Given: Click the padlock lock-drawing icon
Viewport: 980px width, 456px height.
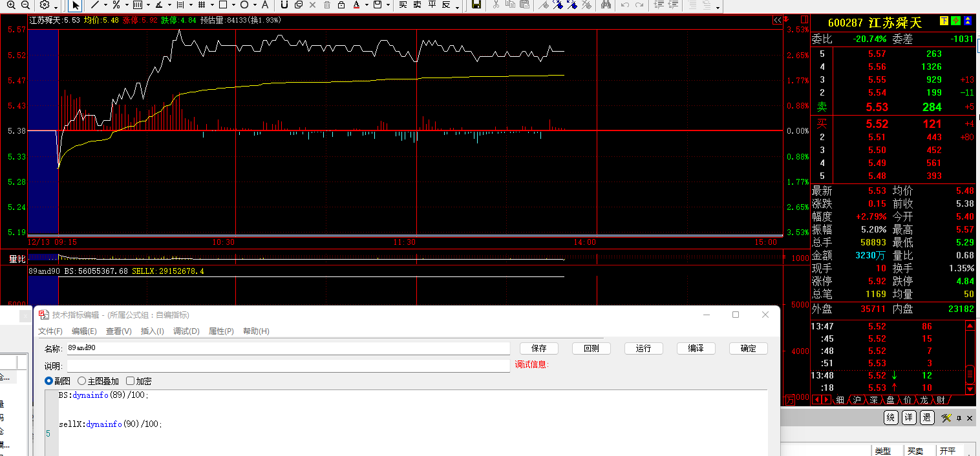Looking at the screenshot, I should click(339, 5).
